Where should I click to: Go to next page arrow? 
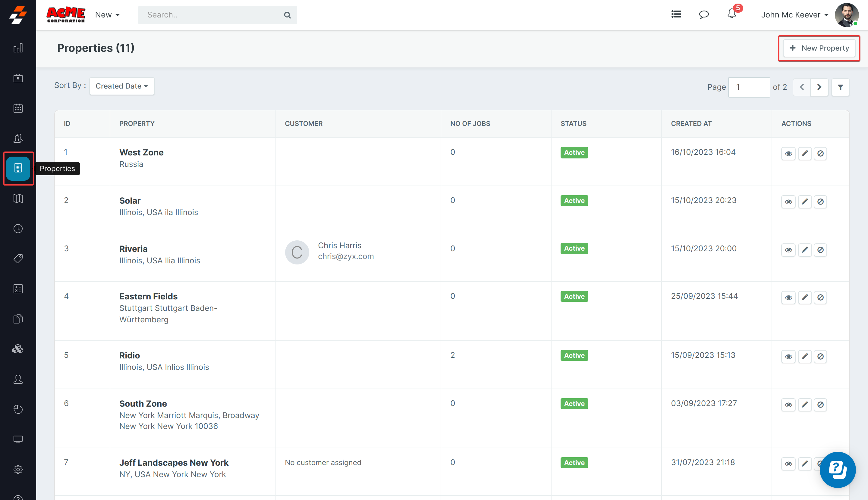click(x=819, y=87)
